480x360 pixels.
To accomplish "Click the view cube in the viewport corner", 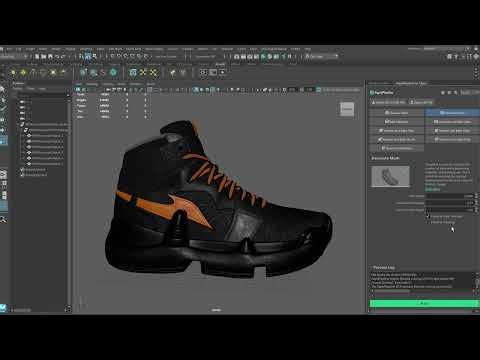I will [347, 109].
